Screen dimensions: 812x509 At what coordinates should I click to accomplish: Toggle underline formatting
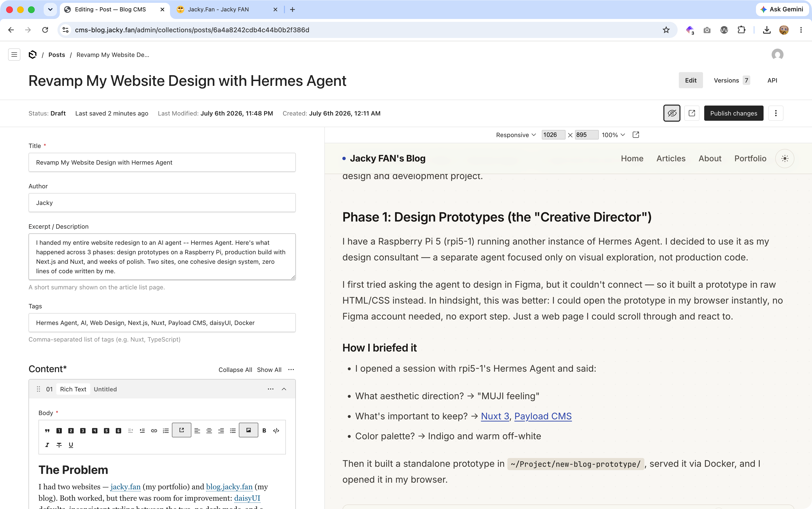(71, 445)
